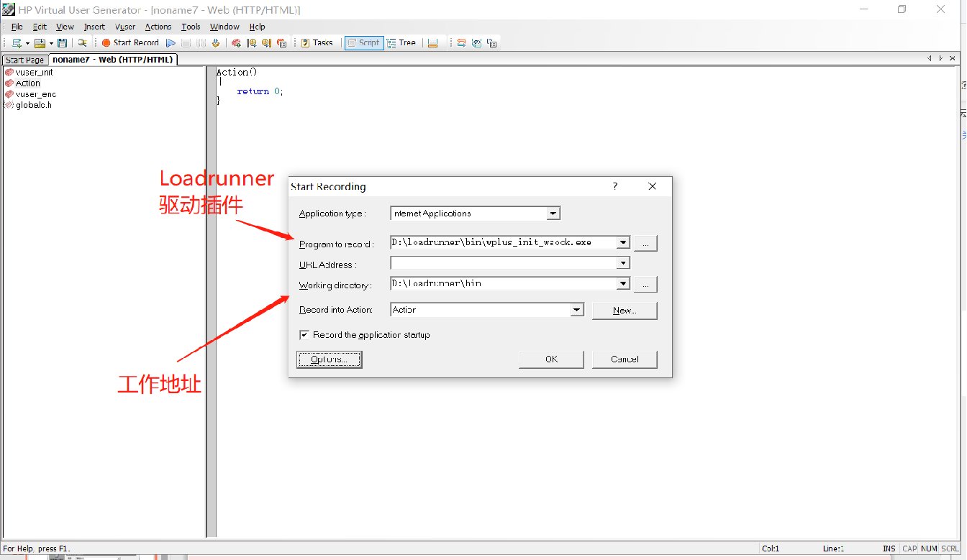This screenshot has width=967, height=560.
Task: Confirm the dialog with OK
Action: (551, 359)
